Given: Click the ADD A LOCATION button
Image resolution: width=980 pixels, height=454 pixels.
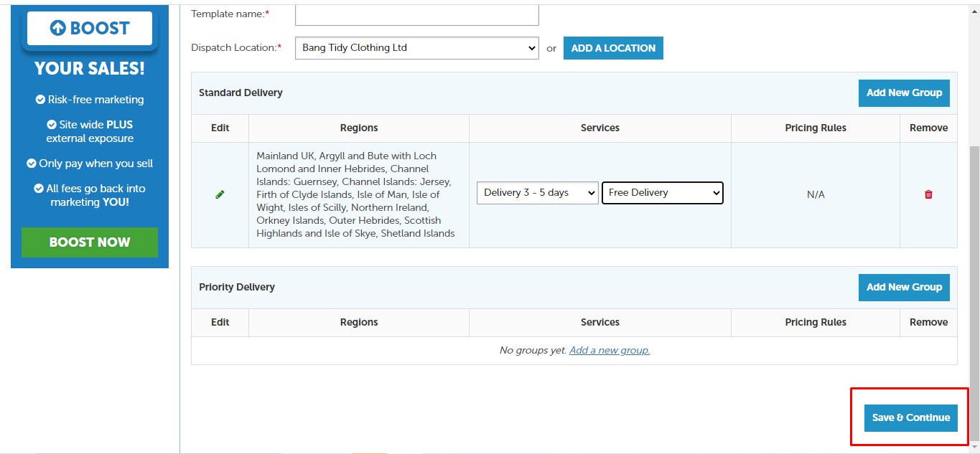Looking at the screenshot, I should click(613, 48).
